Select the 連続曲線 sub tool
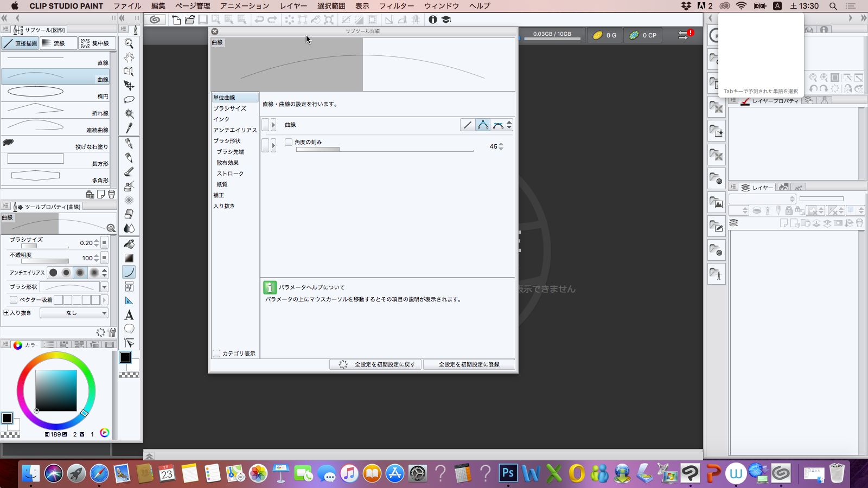Screen dimensions: 868x488 [55, 126]
